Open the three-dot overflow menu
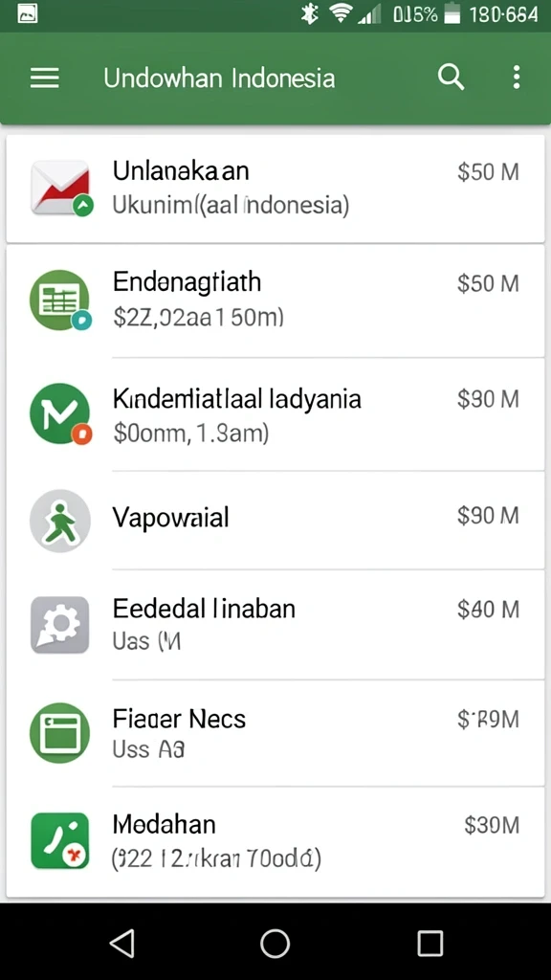The width and height of the screenshot is (551, 980). click(516, 78)
